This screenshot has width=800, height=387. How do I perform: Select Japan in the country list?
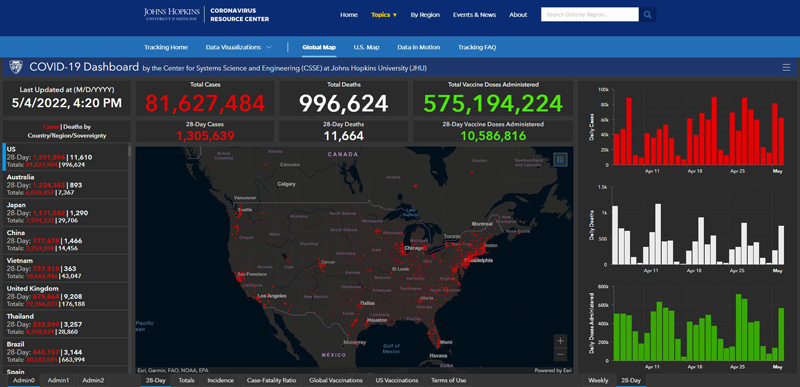pyautogui.click(x=65, y=213)
